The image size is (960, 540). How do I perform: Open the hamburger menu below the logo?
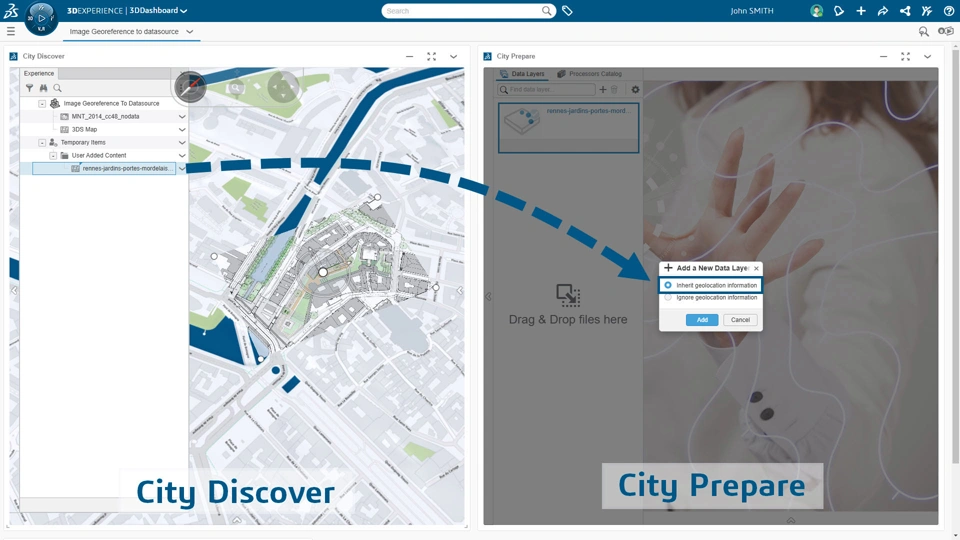10,31
